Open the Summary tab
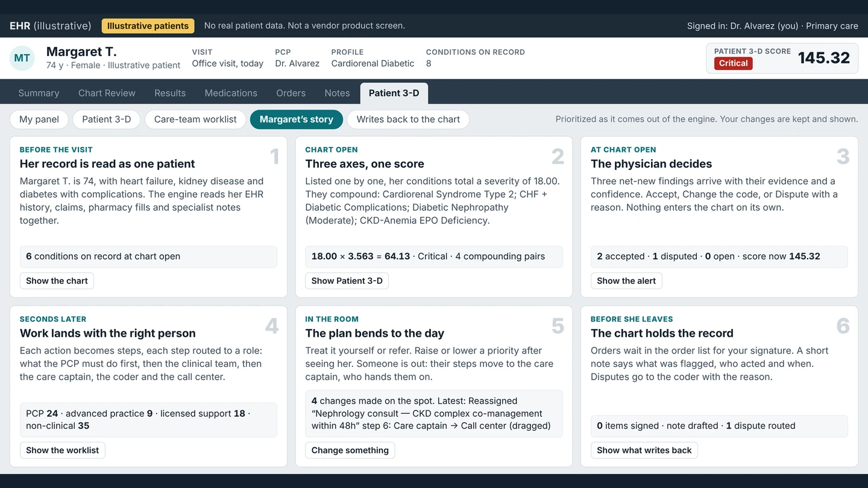 (x=39, y=93)
